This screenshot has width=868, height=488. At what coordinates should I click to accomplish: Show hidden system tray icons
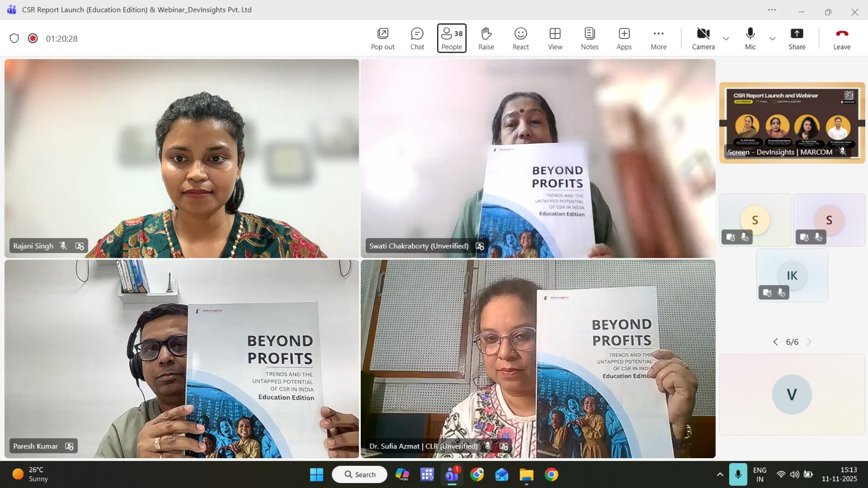point(720,474)
